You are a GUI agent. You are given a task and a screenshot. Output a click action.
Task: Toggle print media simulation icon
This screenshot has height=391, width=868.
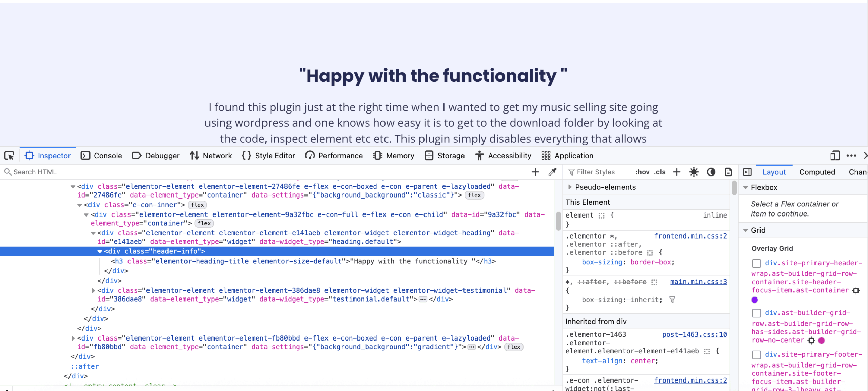point(728,172)
